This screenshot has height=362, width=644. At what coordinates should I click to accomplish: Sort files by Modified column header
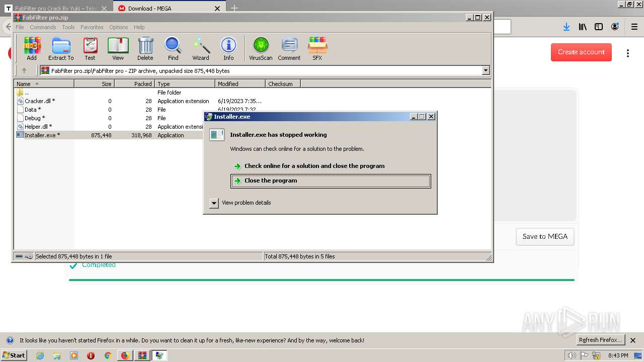click(240, 84)
